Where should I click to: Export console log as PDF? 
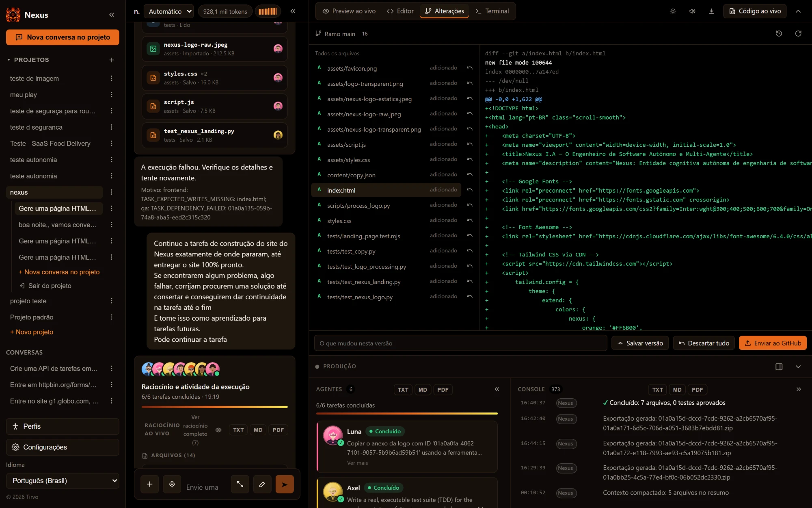point(697,390)
